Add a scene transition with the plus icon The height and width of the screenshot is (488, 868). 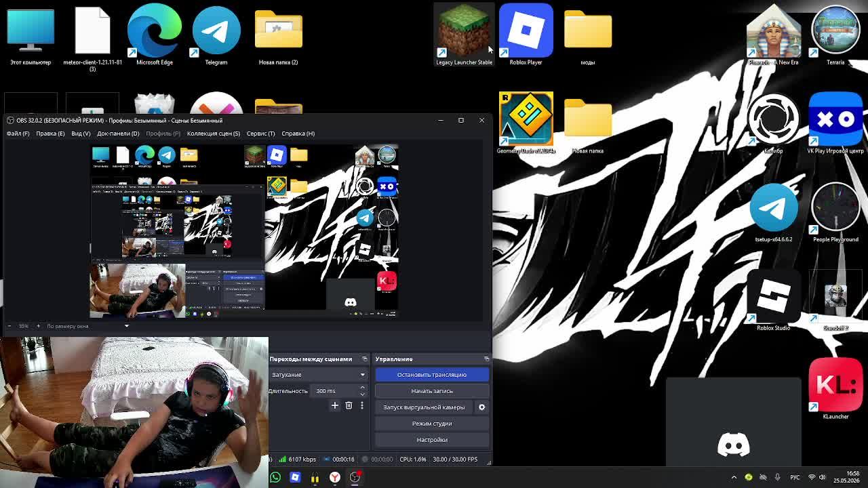(334, 405)
